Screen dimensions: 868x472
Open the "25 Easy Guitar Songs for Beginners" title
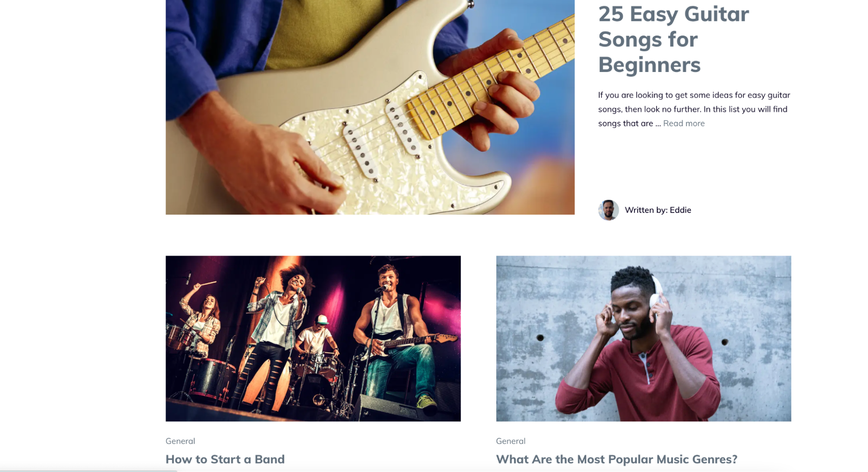[x=673, y=39]
